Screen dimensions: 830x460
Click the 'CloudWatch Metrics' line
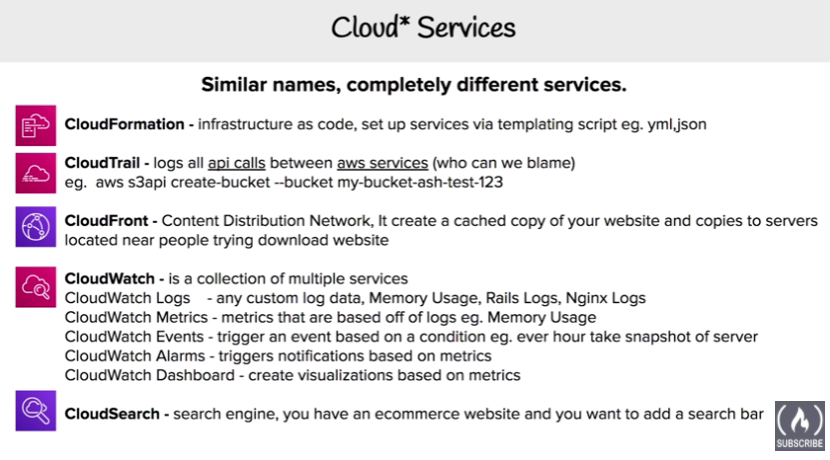[330, 318]
